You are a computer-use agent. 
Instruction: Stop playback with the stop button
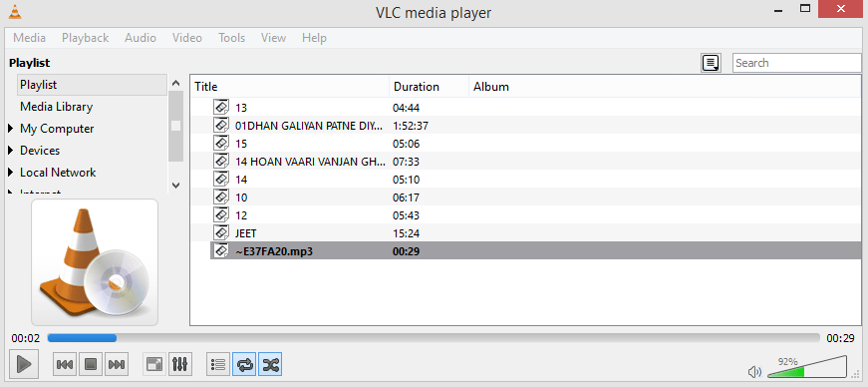[91, 364]
